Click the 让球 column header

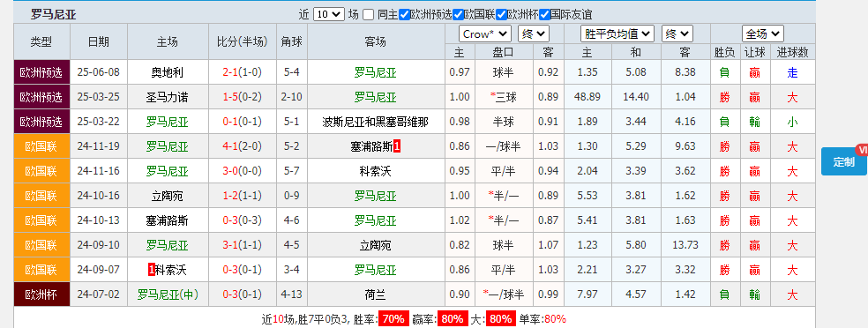point(754,53)
